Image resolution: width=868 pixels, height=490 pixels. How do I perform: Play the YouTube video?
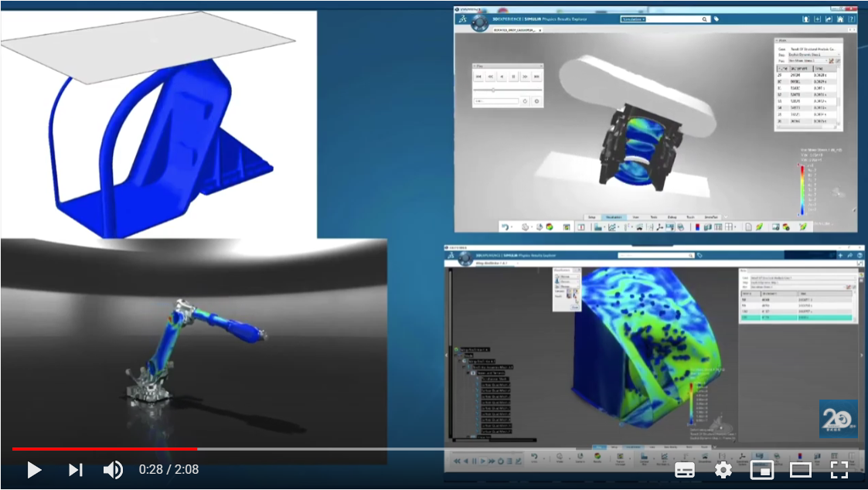click(x=34, y=470)
